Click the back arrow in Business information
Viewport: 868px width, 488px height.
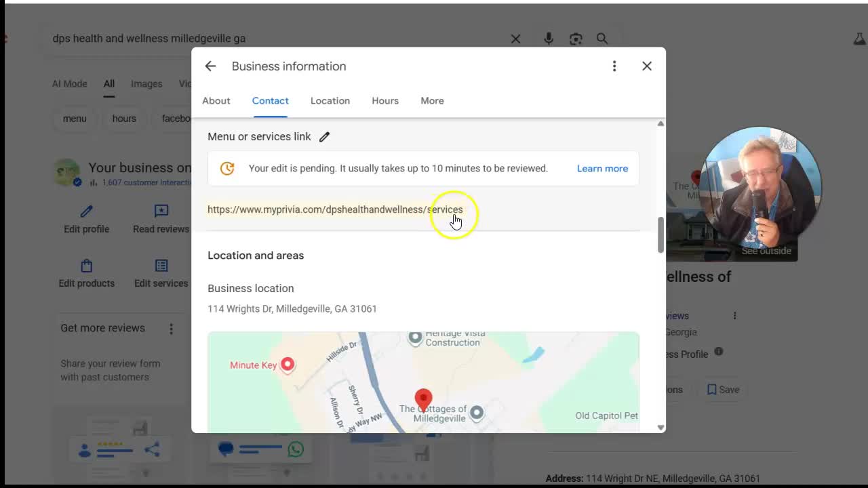pos(210,66)
